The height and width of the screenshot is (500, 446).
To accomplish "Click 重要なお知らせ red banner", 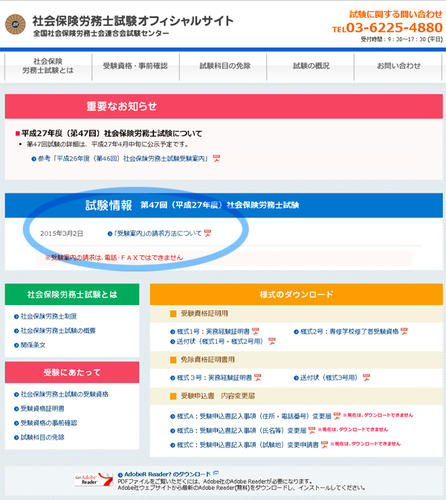I will 224,106.
